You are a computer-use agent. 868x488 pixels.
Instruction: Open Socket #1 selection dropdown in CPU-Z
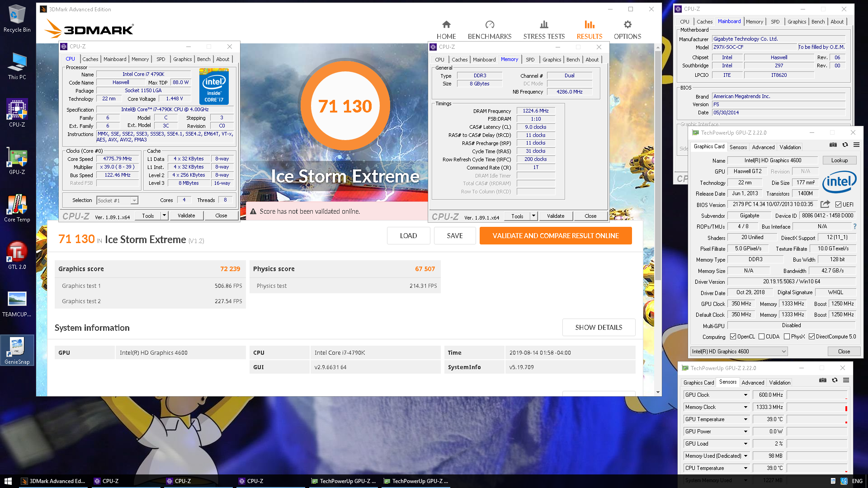[x=134, y=200]
